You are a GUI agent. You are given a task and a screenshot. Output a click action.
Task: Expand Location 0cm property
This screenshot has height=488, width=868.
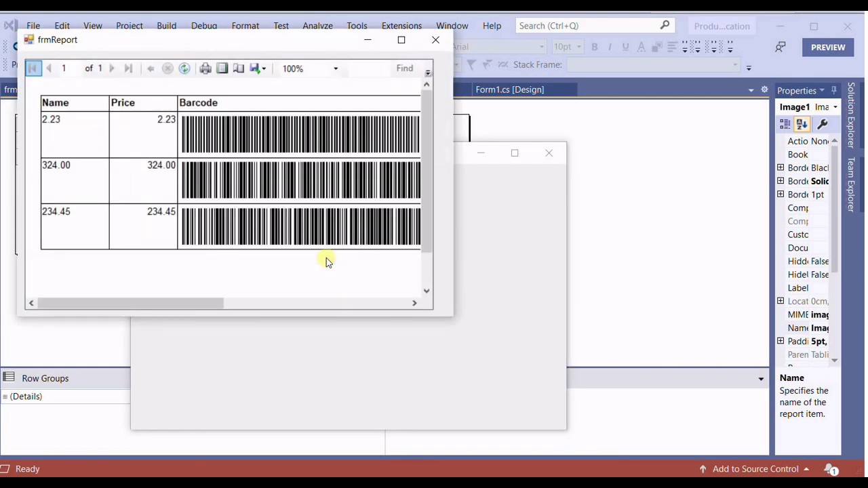click(781, 301)
